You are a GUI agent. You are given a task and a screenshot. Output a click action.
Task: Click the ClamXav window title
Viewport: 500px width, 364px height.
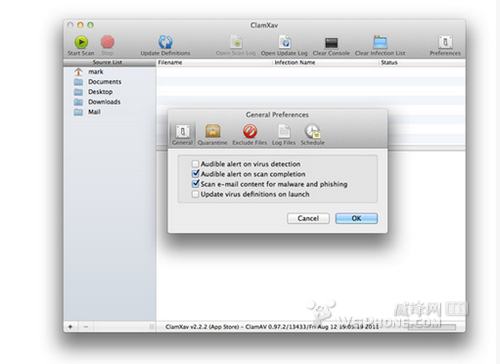[264, 25]
